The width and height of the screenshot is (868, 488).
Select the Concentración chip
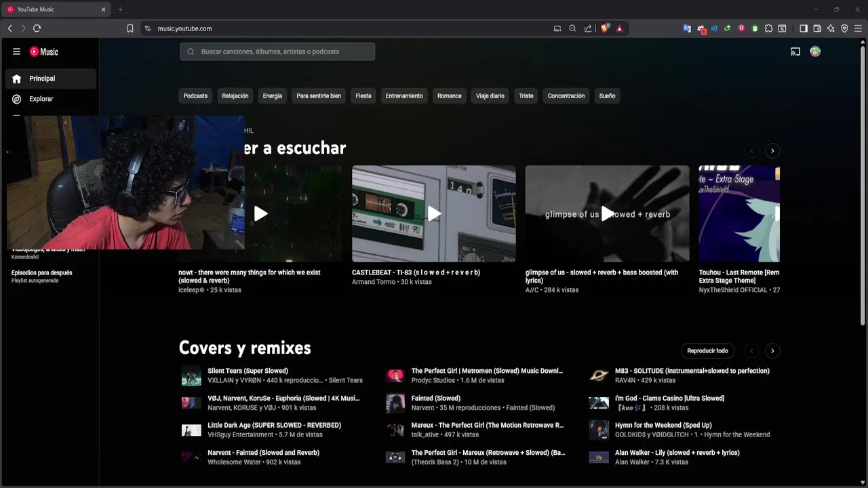pyautogui.click(x=566, y=96)
